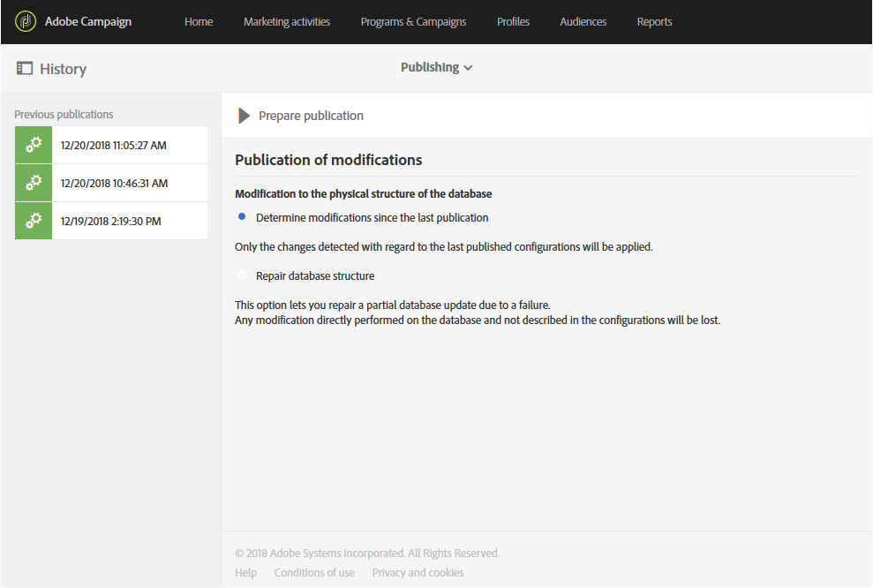Viewport: 873px width, 588px height.
Task: Open the Home menu
Action: pos(199,21)
